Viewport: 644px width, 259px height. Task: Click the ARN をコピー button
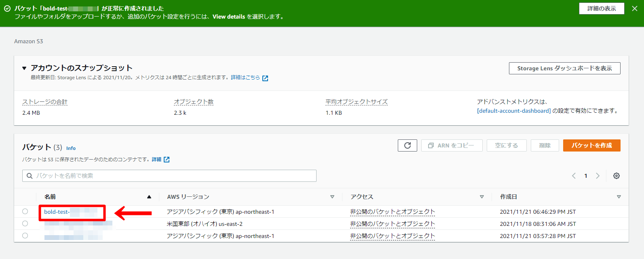click(x=452, y=145)
